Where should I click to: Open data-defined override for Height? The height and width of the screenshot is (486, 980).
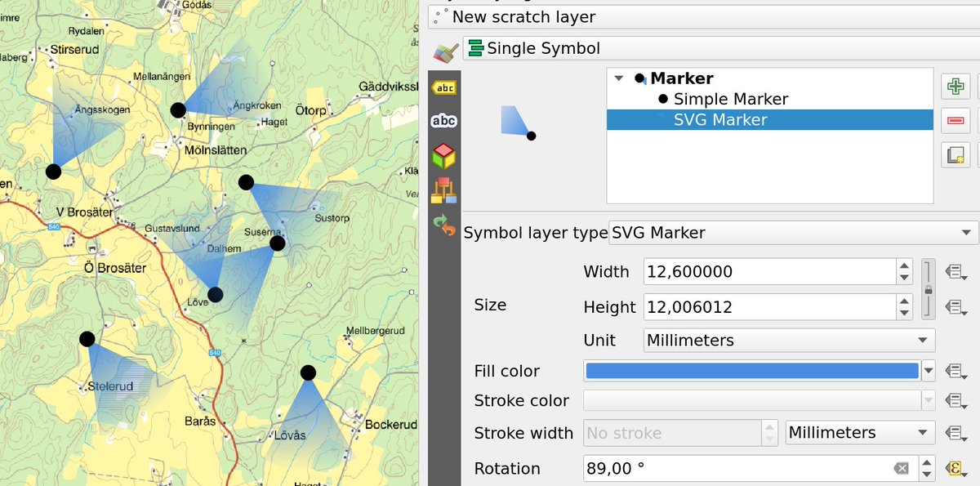click(955, 307)
